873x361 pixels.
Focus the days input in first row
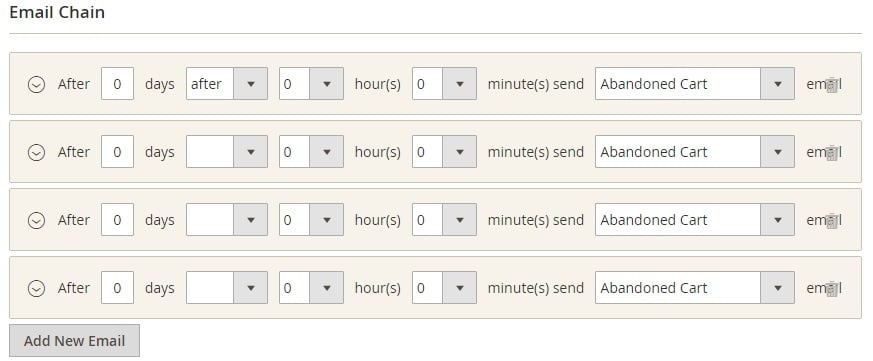[x=117, y=84]
